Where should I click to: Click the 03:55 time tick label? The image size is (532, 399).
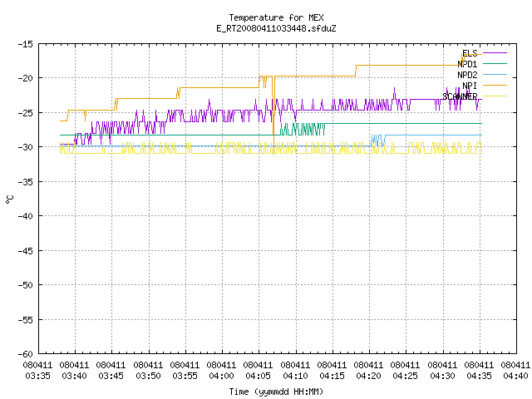coord(185,376)
